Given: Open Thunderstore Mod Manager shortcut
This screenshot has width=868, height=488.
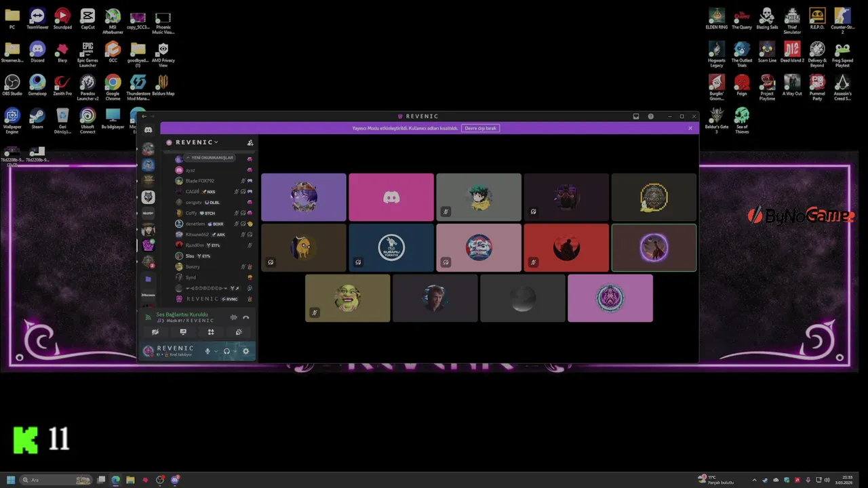Looking at the screenshot, I should (138, 88).
